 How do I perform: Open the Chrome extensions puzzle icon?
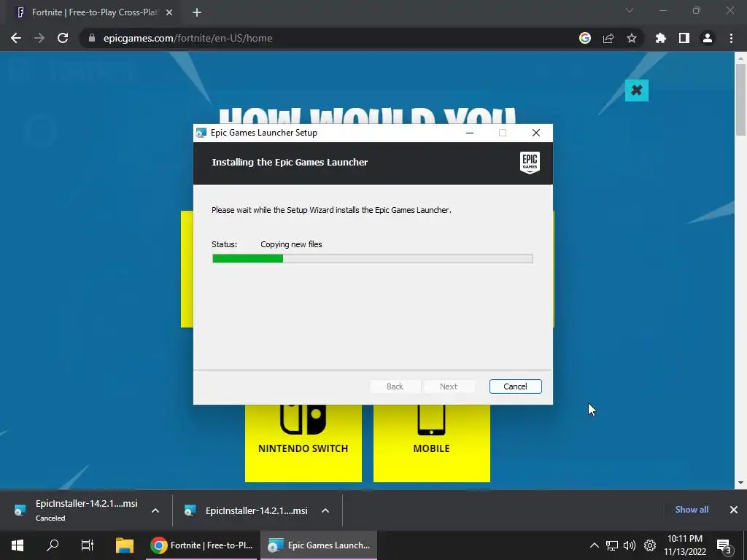[x=661, y=38]
